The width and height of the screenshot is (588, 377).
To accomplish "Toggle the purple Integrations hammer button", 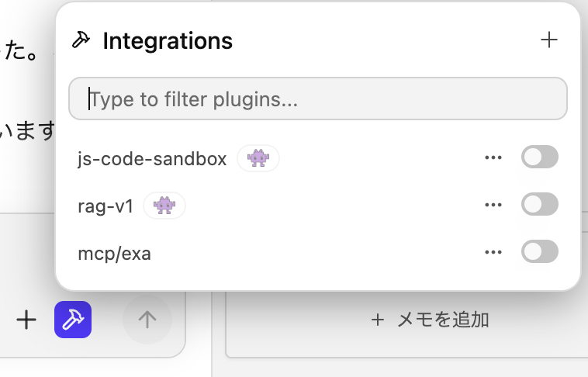I will click(x=73, y=320).
